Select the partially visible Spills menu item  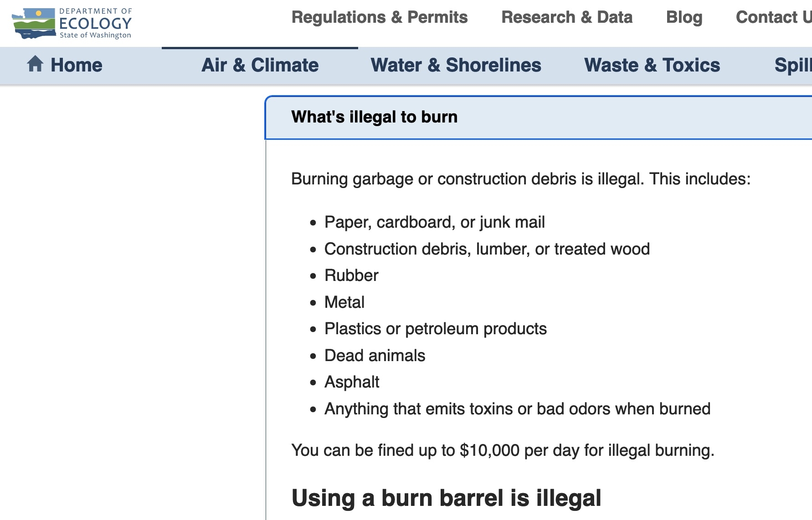[792, 65]
